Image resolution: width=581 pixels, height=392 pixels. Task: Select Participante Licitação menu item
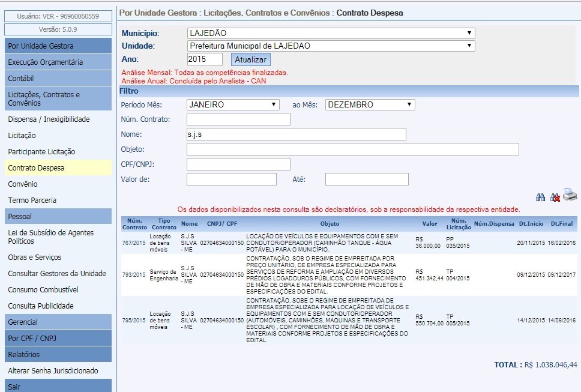41,152
